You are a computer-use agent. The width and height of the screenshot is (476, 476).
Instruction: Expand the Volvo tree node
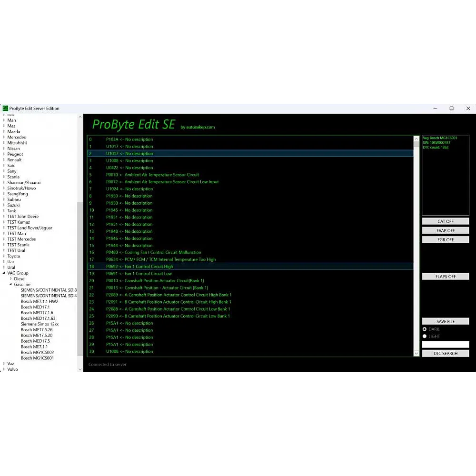4,369
